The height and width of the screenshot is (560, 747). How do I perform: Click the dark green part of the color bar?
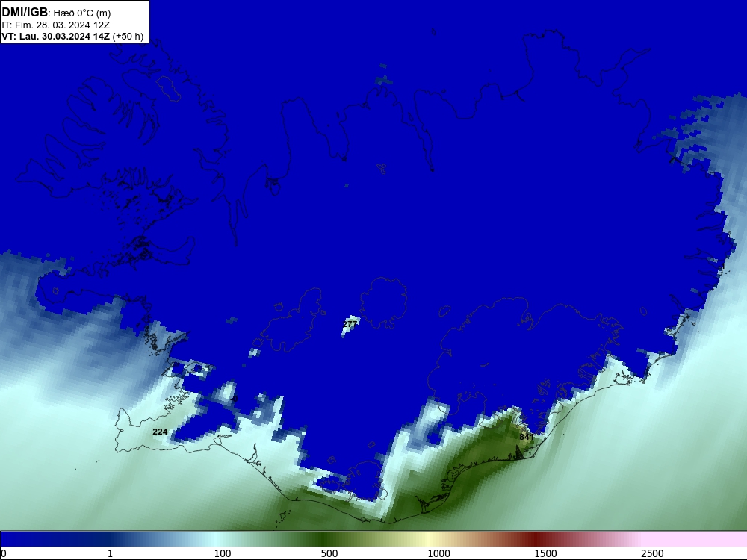(x=324, y=539)
